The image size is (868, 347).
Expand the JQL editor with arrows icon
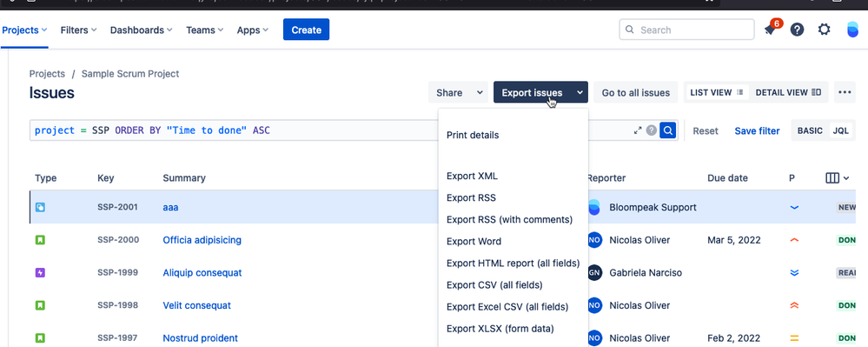click(638, 130)
